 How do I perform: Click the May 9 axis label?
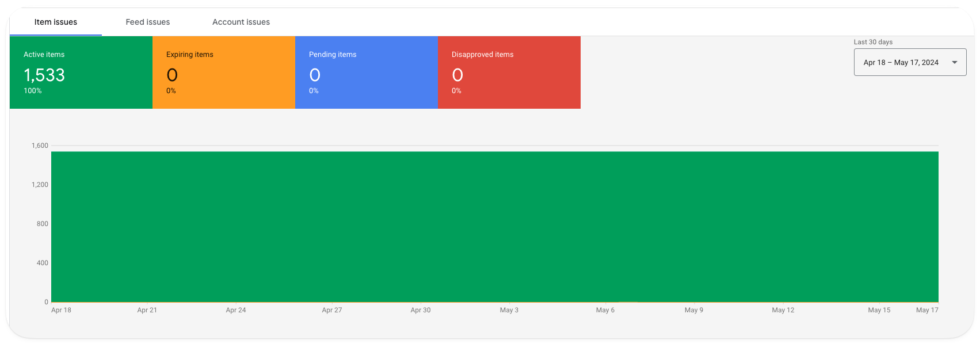coord(694,310)
